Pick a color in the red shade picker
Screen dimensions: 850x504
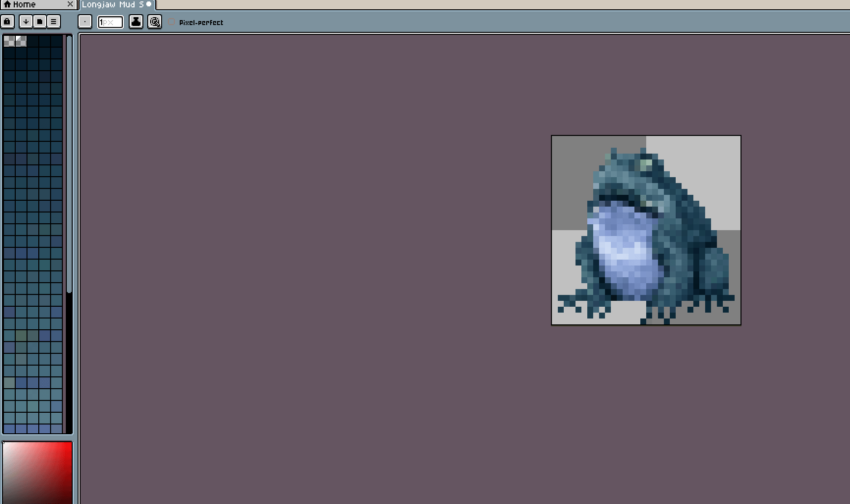[37, 472]
